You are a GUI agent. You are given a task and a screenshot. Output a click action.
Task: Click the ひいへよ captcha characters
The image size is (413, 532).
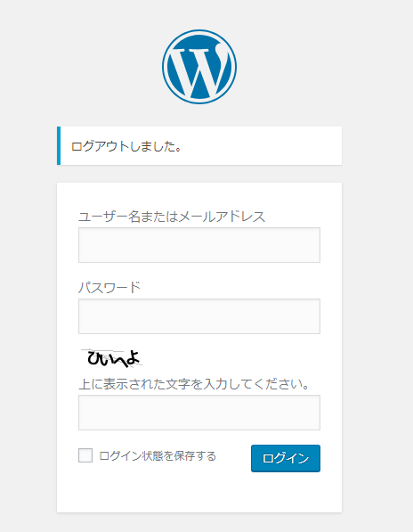(114, 358)
